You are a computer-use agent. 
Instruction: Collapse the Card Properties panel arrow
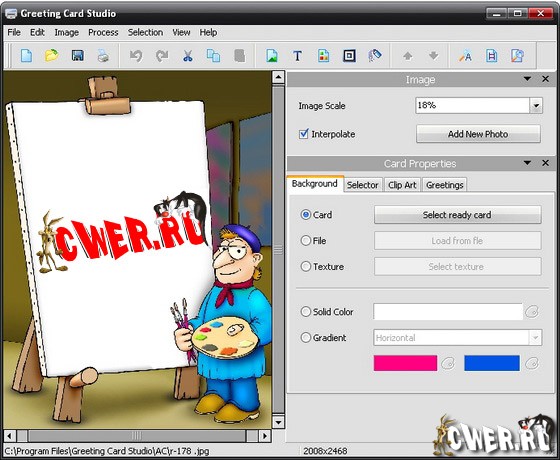(528, 163)
